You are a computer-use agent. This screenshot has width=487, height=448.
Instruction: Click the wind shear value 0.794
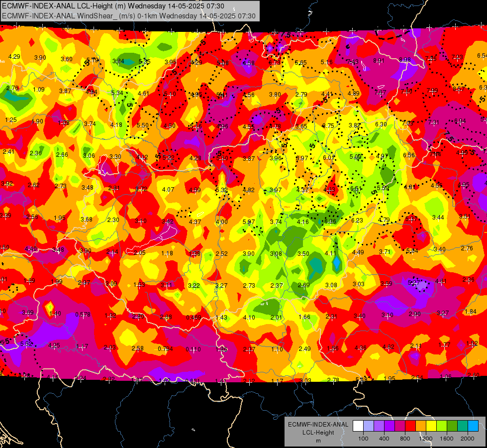tap(165, 349)
